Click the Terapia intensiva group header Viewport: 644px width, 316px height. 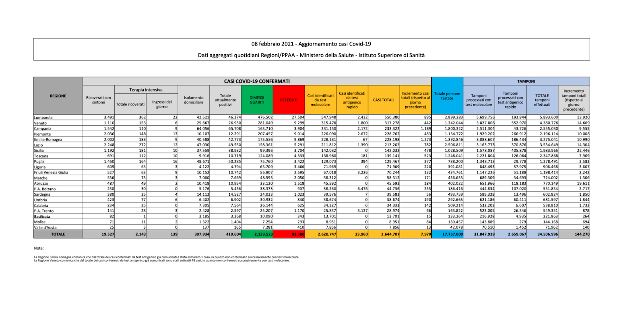[x=146, y=90]
